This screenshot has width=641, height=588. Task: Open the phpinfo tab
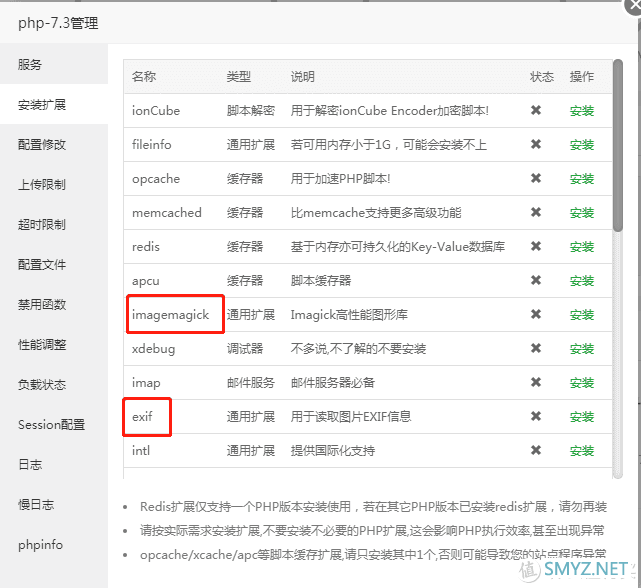coord(54,545)
